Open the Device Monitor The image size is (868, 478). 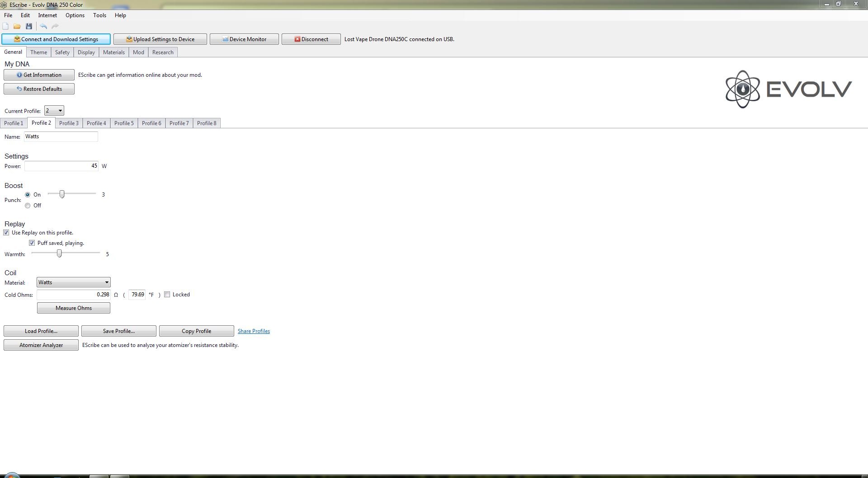[x=244, y=39]
